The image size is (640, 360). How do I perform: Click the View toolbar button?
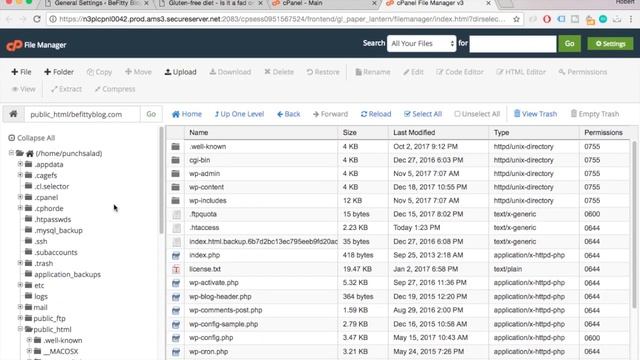pos(23,89)
